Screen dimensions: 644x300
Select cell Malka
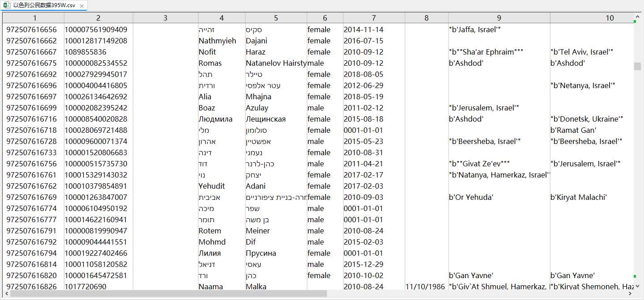(x=256, y=287)
